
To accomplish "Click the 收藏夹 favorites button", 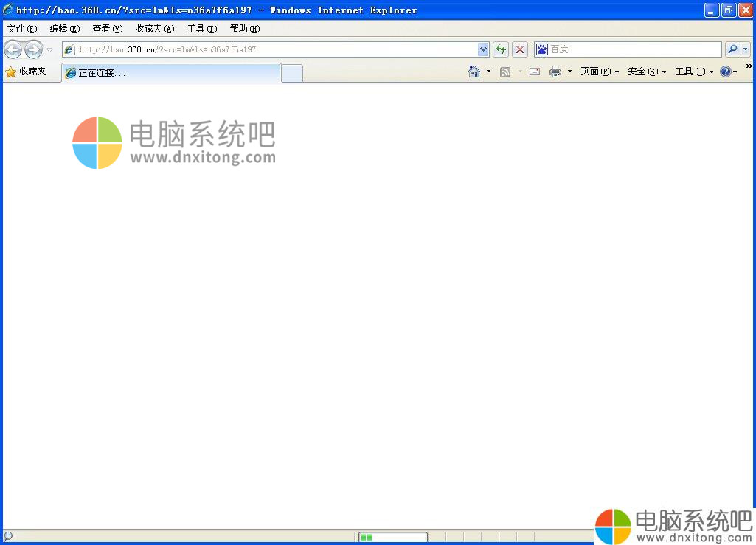I will click(x=26, y=72).
